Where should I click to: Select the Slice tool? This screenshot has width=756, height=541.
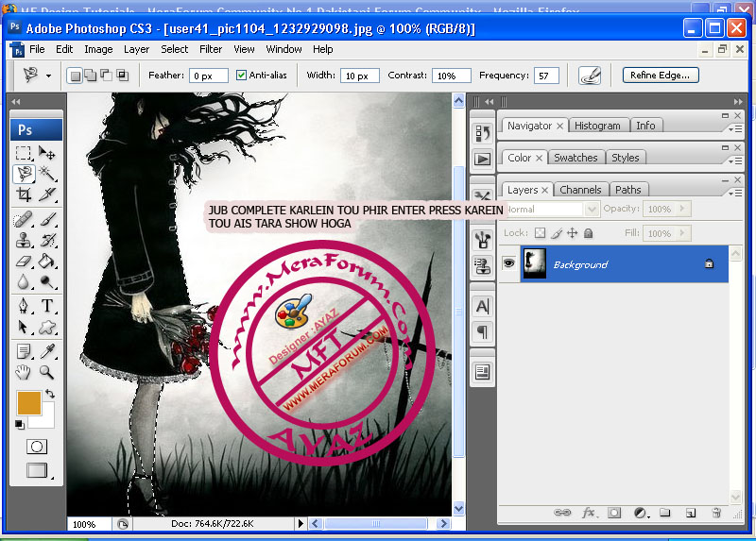pos(47,194)
